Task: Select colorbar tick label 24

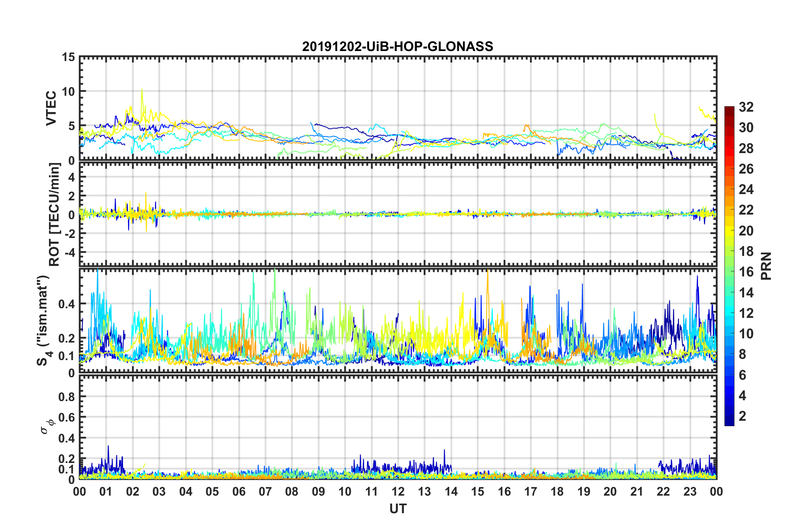Action: pyautogui.click(x=746, y=189)
